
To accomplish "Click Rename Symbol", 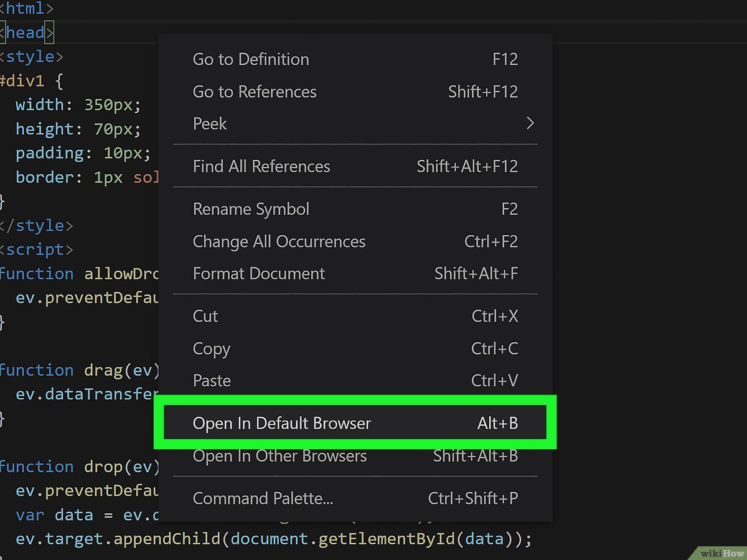I will [251, 209].
